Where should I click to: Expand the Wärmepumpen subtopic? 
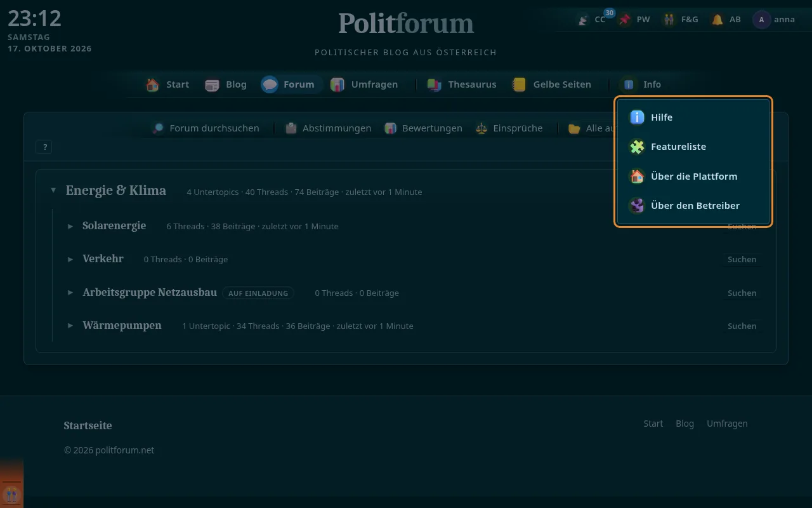(x=70, y=326)
